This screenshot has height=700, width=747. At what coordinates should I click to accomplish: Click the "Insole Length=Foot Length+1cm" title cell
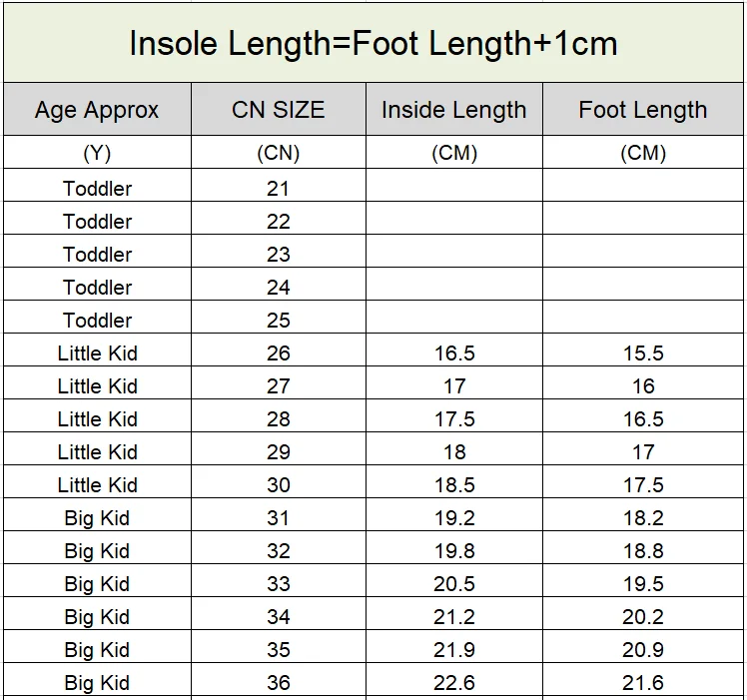373,43
